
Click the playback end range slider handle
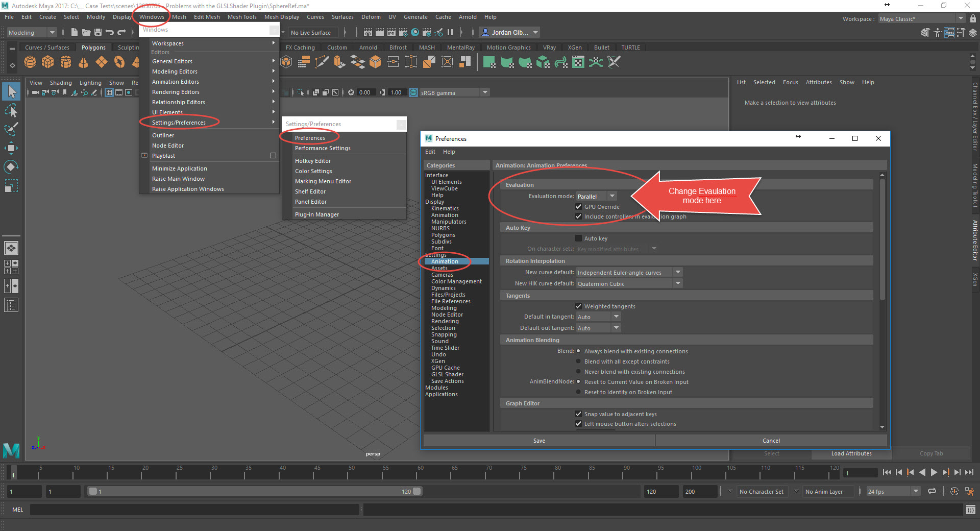418,491
